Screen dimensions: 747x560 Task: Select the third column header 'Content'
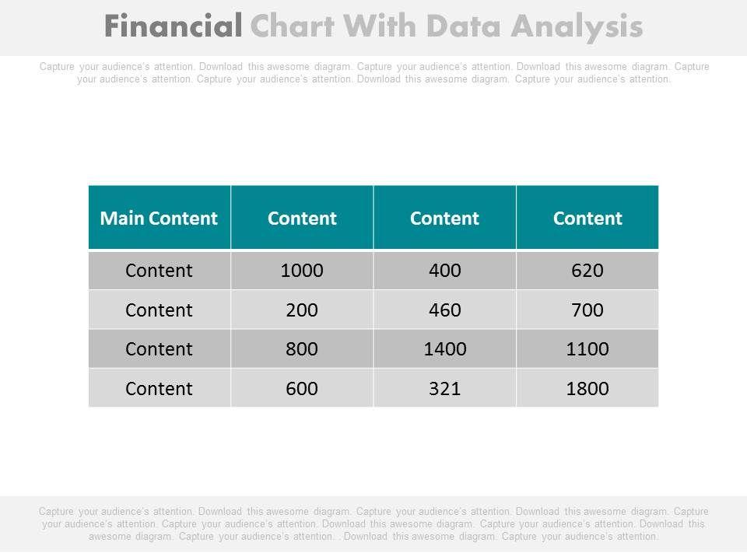coord(444,219)
